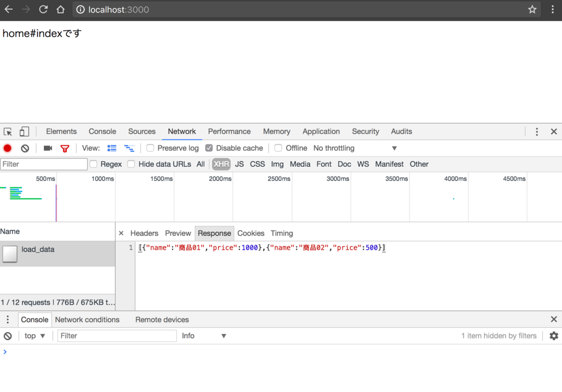Open the Performance tab
This screenshot has width=562, height=392.
(229, 132)
